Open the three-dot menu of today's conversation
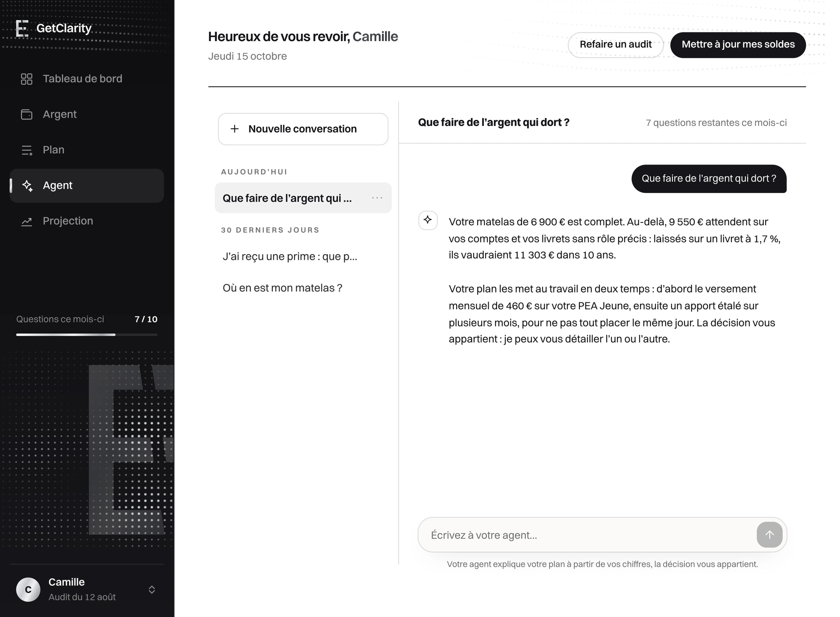Image resolution: width=840 pixels, height=617 pixels. [377, 198]
